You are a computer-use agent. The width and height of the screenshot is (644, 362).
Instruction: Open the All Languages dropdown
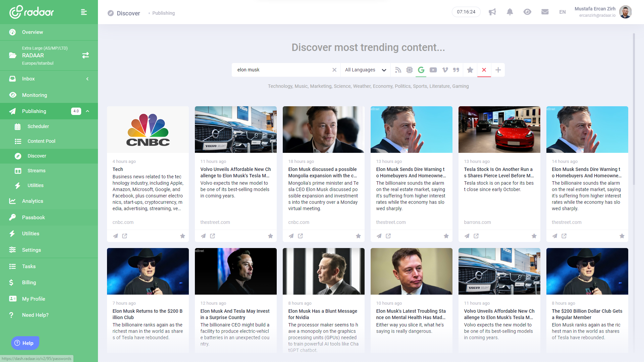[x=365, y=70]
